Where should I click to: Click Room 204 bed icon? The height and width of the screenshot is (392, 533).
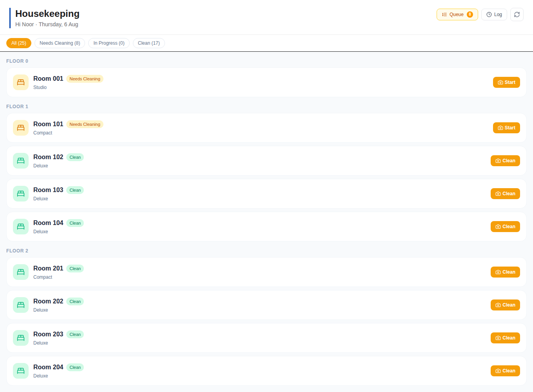tap(21, 371)
